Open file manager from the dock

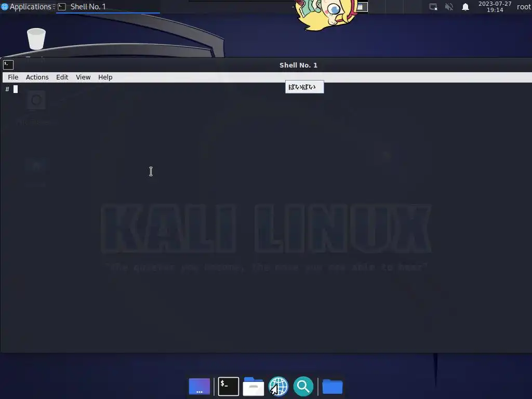[x=254, y=387]
